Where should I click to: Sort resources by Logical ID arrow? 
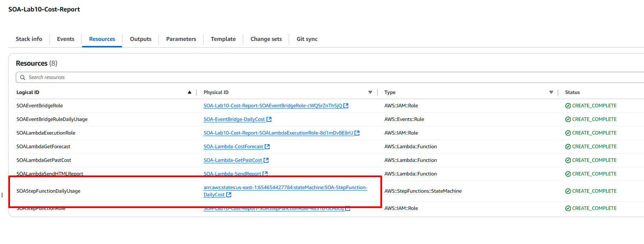pyautogui.click(x=189, y=93)
